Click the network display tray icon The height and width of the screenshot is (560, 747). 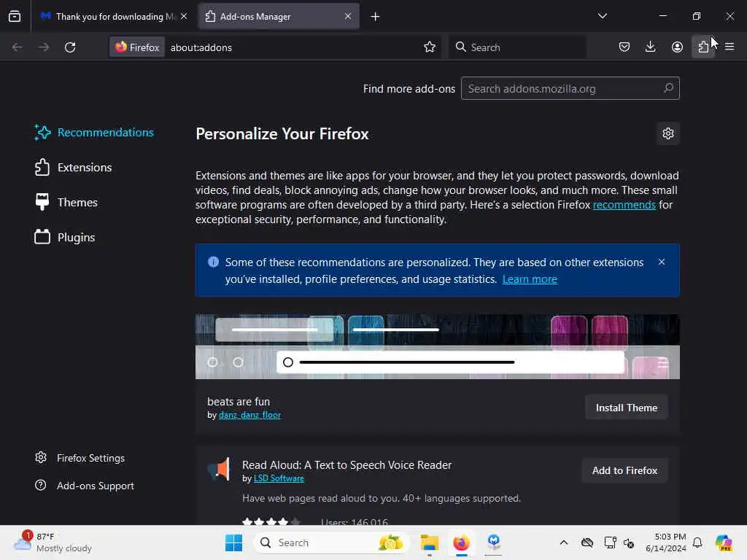tap(610, 542)
